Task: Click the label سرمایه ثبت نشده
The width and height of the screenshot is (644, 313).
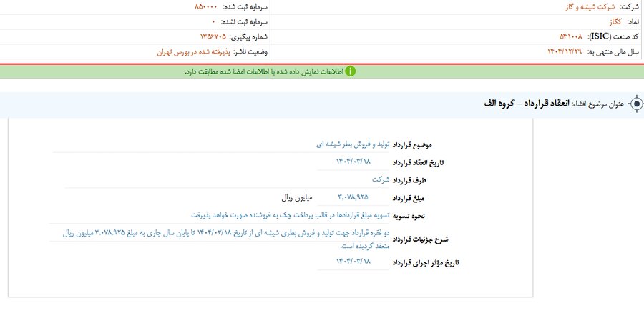Action: pos(245,22)
